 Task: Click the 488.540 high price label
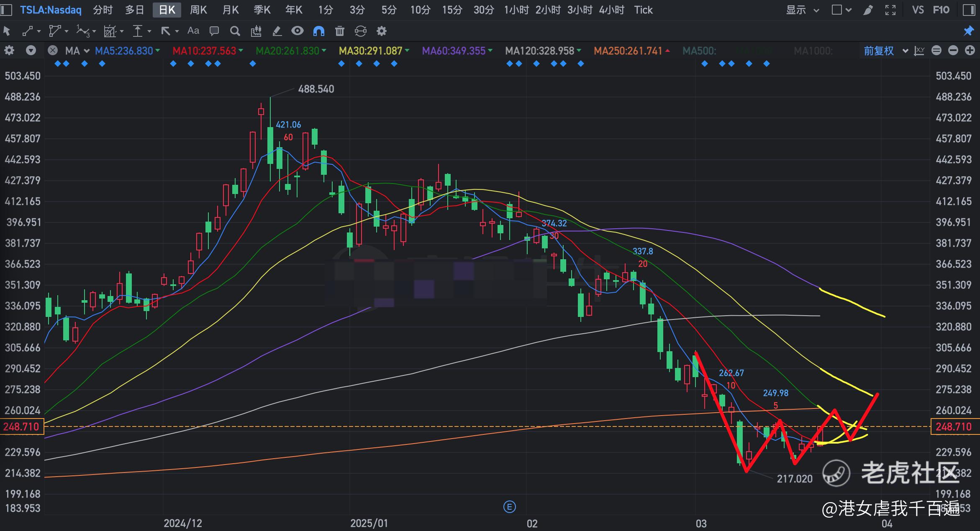click(316, 89)
